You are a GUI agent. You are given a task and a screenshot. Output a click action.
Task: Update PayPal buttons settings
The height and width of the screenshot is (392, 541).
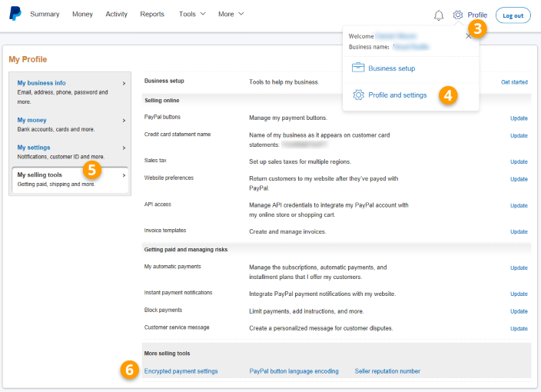coord(519,118)
